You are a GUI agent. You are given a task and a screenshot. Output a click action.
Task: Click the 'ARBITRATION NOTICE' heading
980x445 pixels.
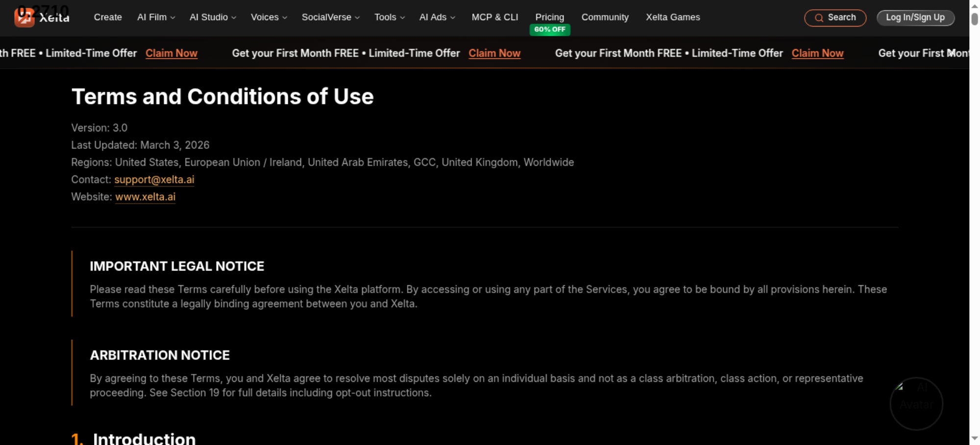point(160,355)
